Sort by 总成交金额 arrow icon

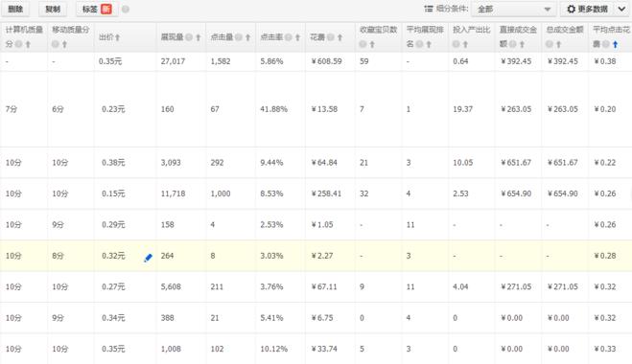click(x=559, y=44)
